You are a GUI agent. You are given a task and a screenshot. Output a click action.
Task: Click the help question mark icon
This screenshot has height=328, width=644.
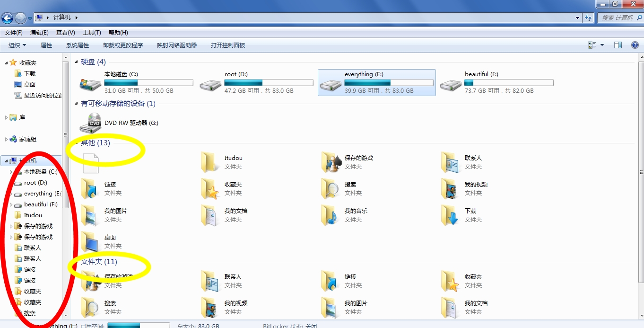point(635,45)
